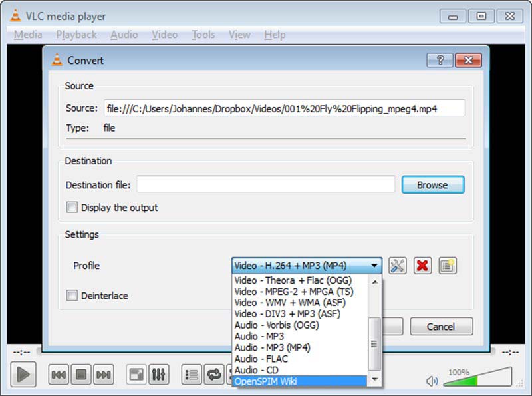Screen dimensions: 532x396
Task: Check the Deinterlace option
Action: click(72, 296)
